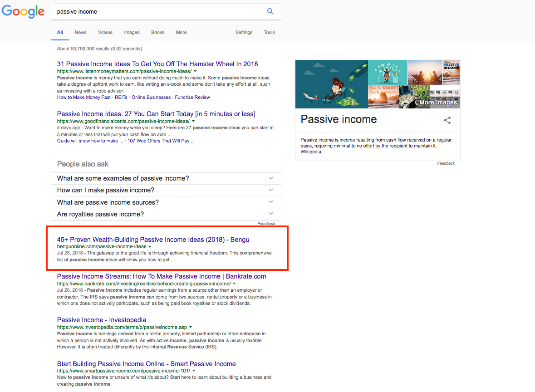This screenshot has width=535, height=392.
Task: Open dropdown arrow beside bankrate URL
Action: pyautogui.click(x=234, y=284)
